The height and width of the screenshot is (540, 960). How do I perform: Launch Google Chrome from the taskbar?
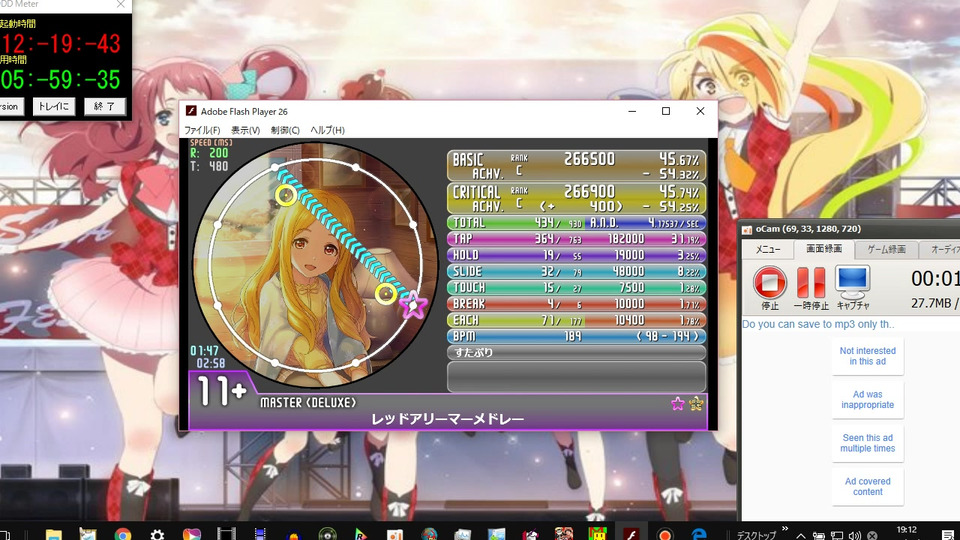click(x=122, y=534)
